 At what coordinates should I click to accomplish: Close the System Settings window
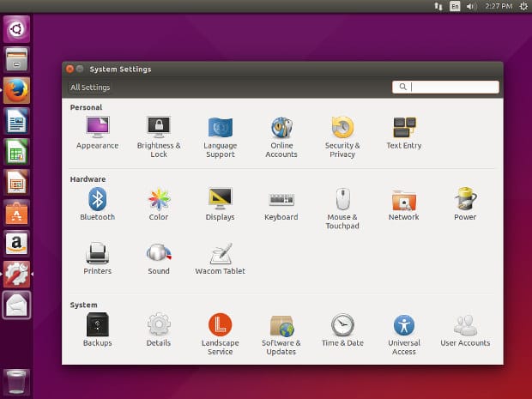pyautogui.click(x=70, y=69)
